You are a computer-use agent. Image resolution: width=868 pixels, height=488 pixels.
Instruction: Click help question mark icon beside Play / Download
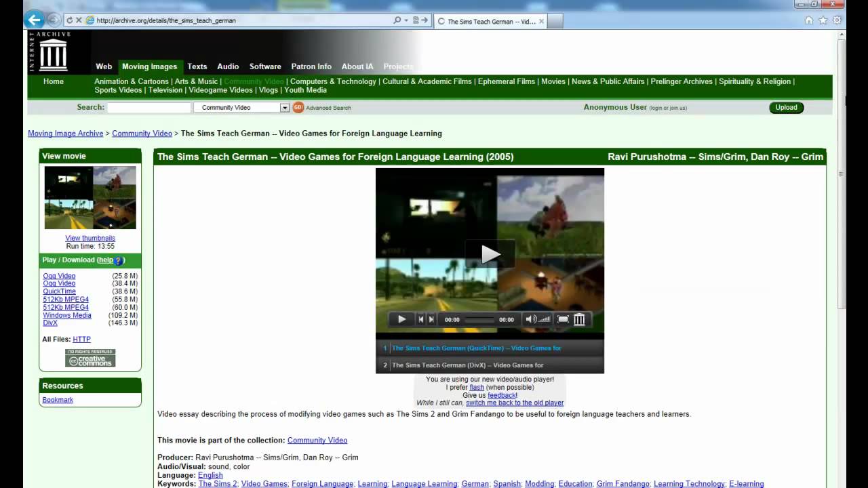[118, 260]
